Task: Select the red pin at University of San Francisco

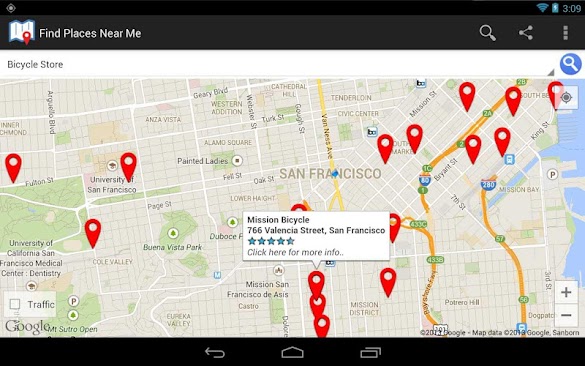Action: click(129, 167)
